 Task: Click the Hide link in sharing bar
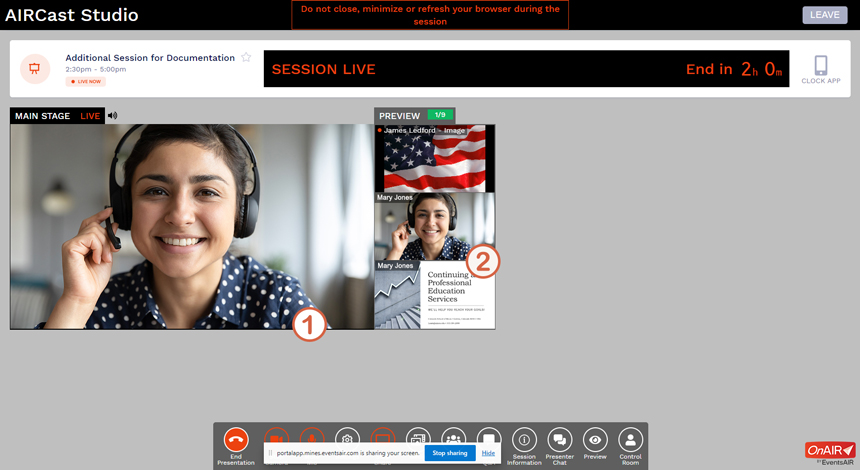(x=488, y=453)
